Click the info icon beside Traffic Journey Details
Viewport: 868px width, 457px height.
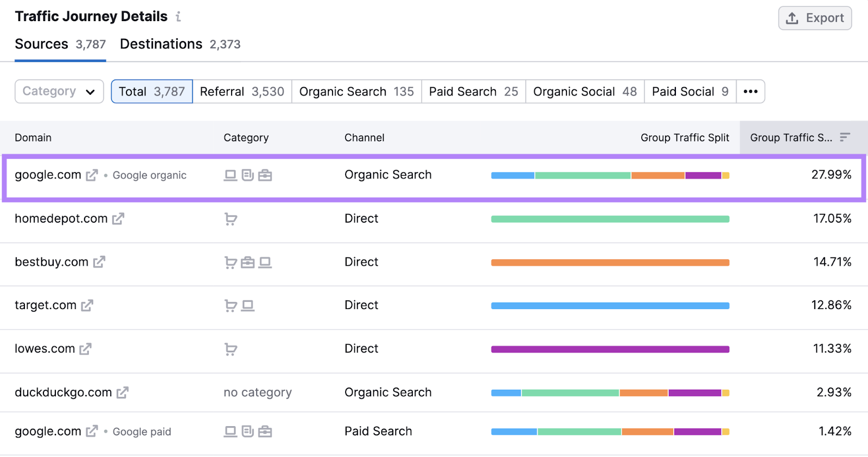click(x=178, y=17)
